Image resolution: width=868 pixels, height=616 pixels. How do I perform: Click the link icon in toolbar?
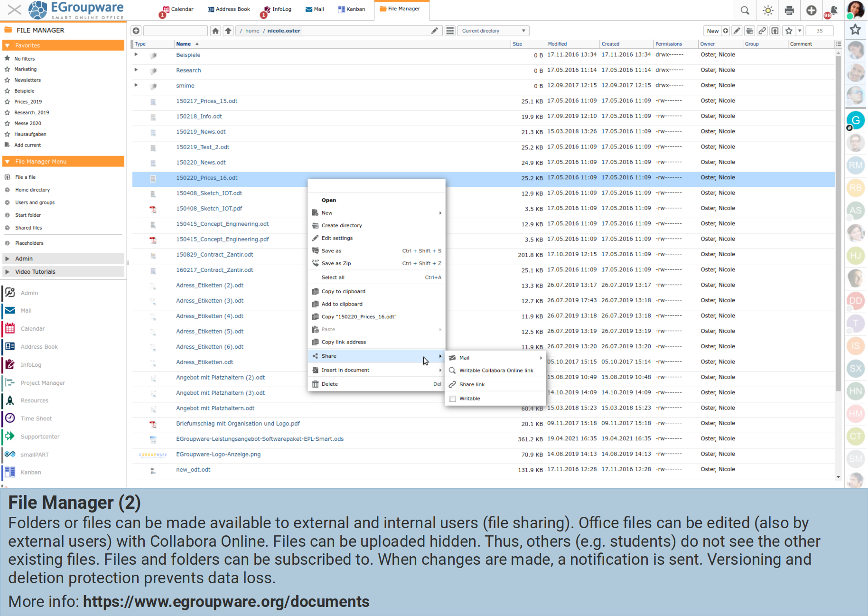tap(762, 31)
